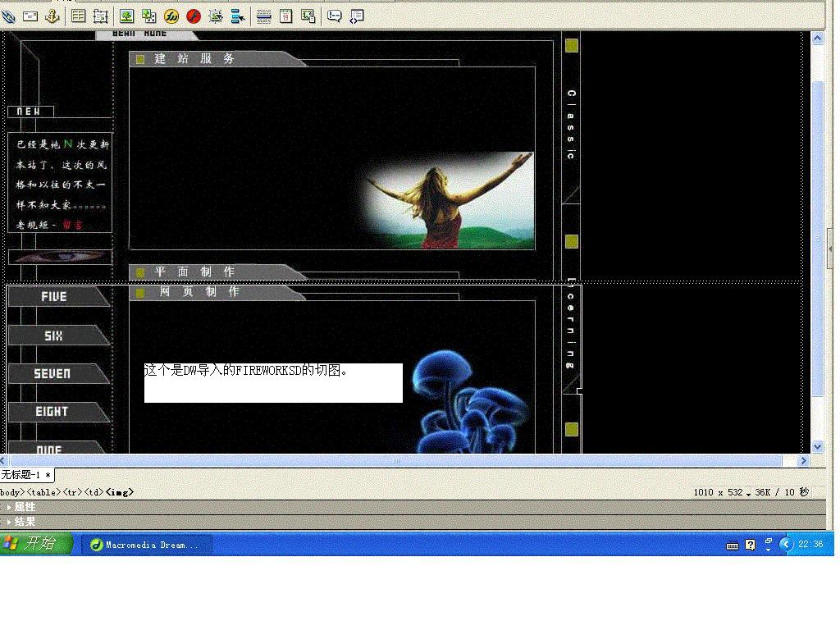This screenshot has height=630, width=840.
Task: Click the Date insert icon
Action: point(285,16)
